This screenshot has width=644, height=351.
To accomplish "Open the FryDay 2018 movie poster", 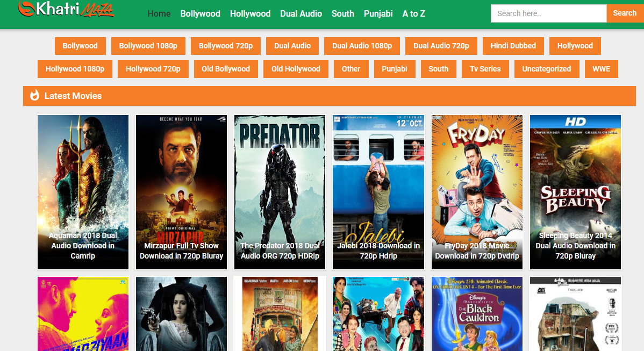I will point(477,192).
